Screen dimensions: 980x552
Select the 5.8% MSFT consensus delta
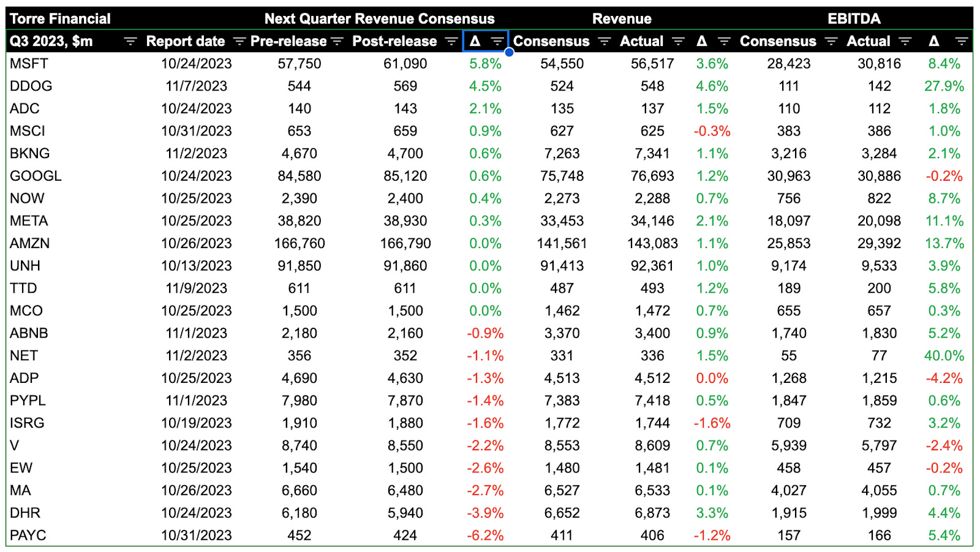(x=485, y=64)
